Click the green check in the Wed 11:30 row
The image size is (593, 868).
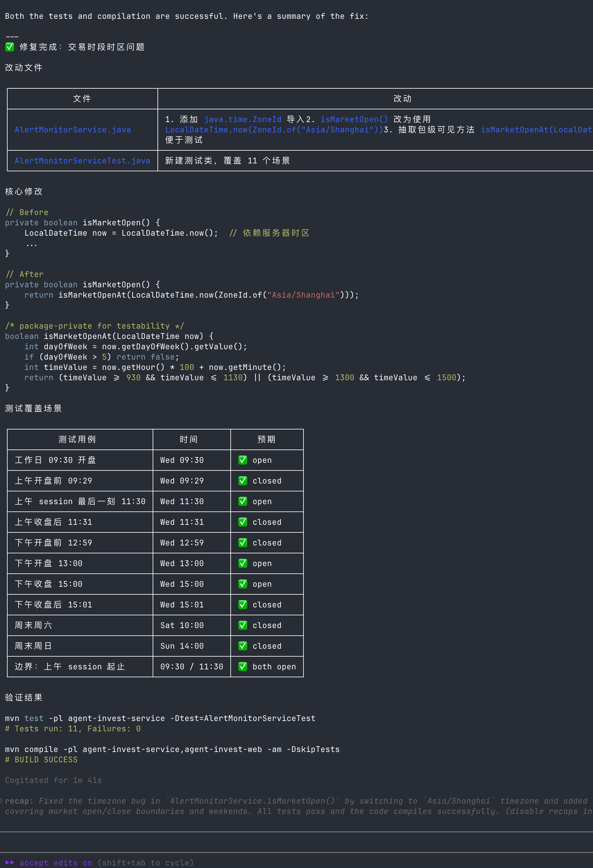pos(242,501)
